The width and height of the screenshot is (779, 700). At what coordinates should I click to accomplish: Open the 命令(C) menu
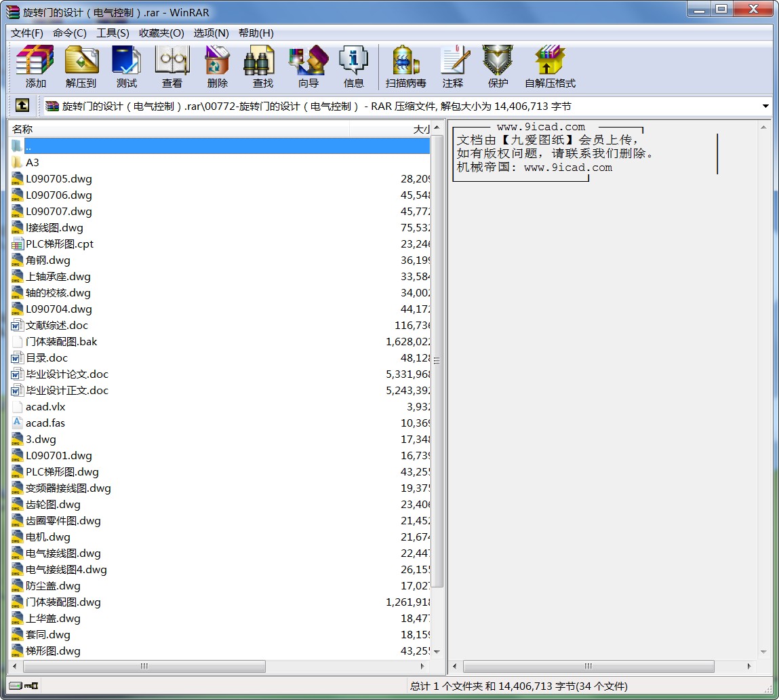(70, 33)
